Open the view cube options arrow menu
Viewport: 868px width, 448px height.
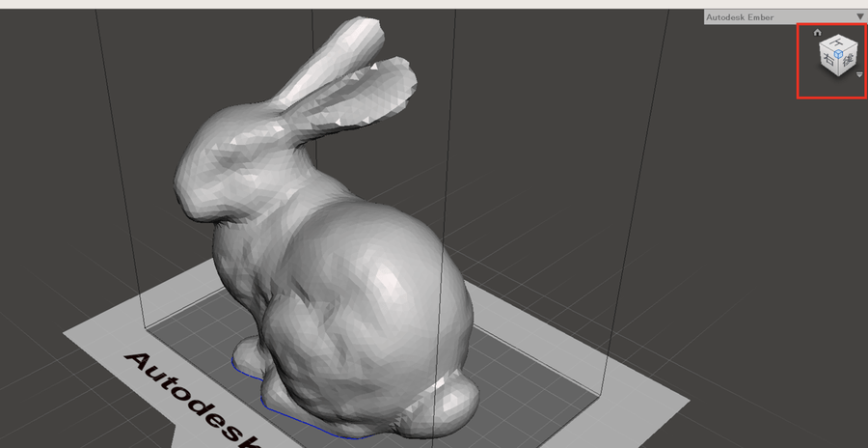(859, 75)
